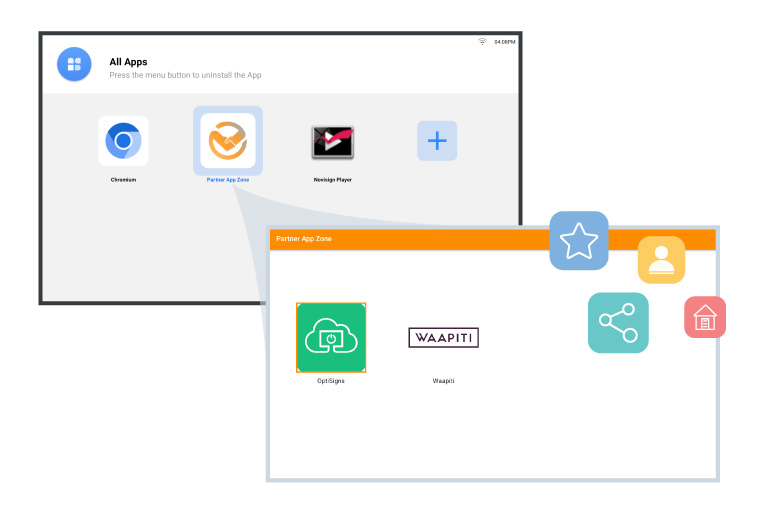Click the Wi-Fi status icon
Image resolution: width=760 pixels, height=520 pixels.
click(482, 42)
